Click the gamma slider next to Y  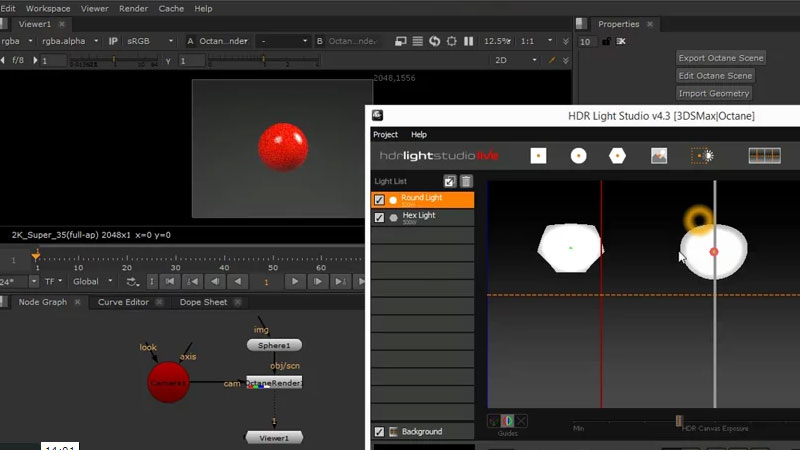264,60
